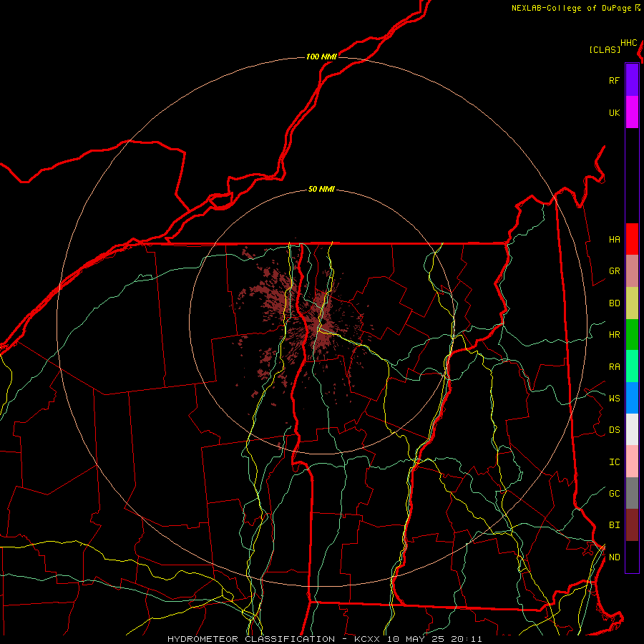This screenshot has height=644, width=644.
Task: Click the '10 MAY 25' date text
Action: pyautogui.click(x=416, y=639)
